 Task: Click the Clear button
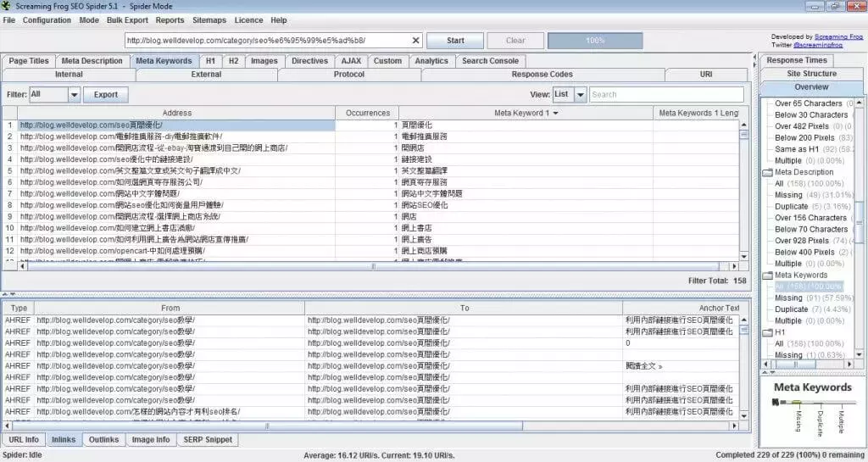click(x=515, y=41)
